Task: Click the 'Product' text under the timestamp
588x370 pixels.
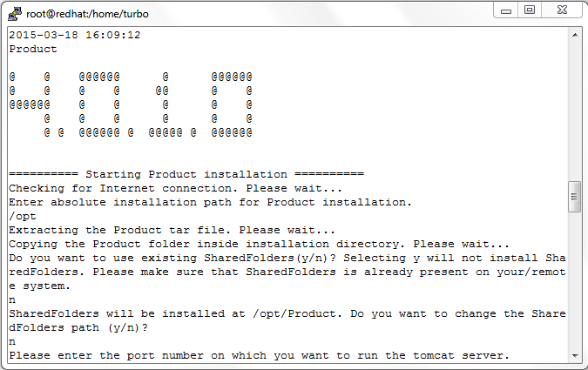Action: tap(33, 49)
